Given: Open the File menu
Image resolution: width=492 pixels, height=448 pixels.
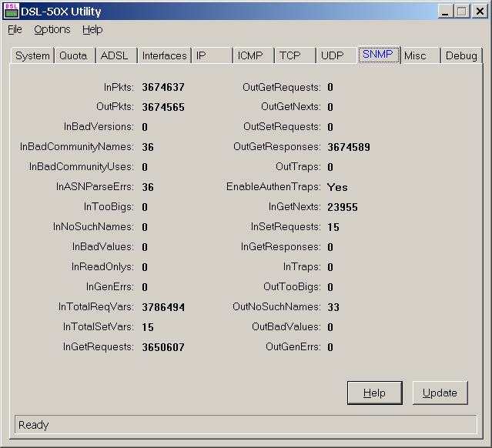Looking at the screenshot, I should pyautogui.click(x=15, y=29).
